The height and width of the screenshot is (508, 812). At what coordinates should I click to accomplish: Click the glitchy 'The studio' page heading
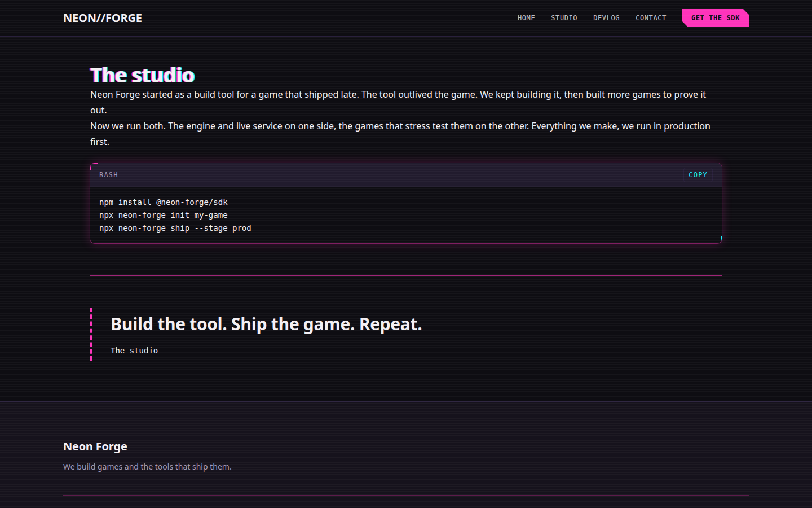142,75
